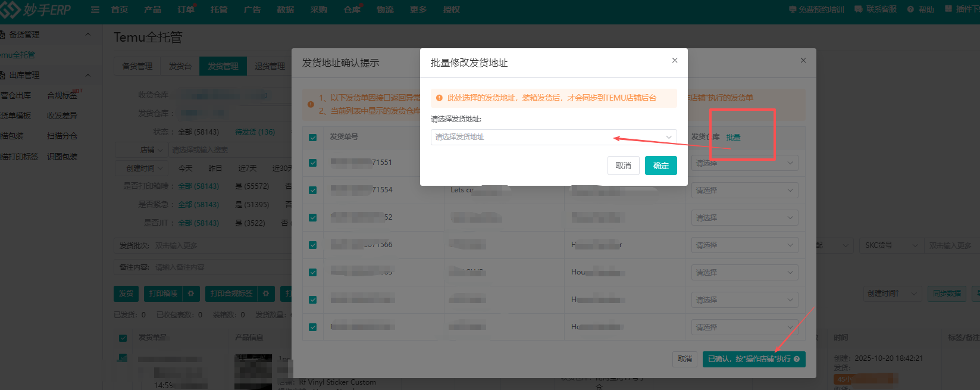Open the 采购 menu item
The height and width of the screenshot is (390, 980).
319,10
